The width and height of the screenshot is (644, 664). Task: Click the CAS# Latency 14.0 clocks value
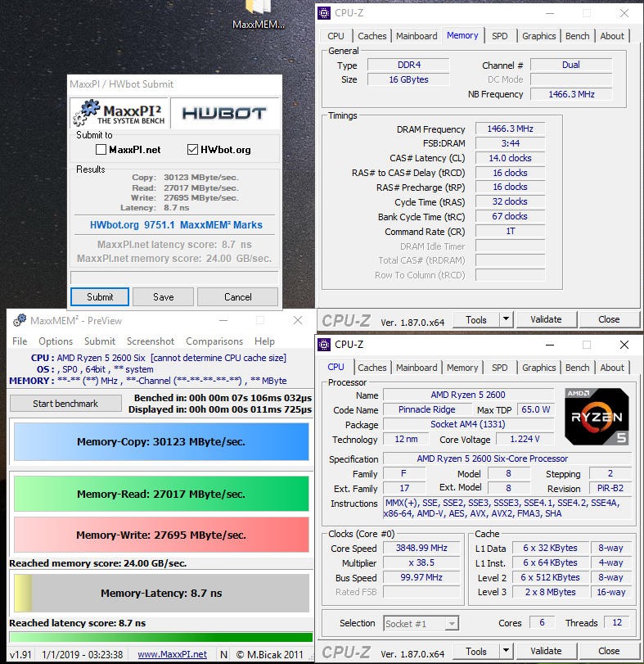(511, 158)
